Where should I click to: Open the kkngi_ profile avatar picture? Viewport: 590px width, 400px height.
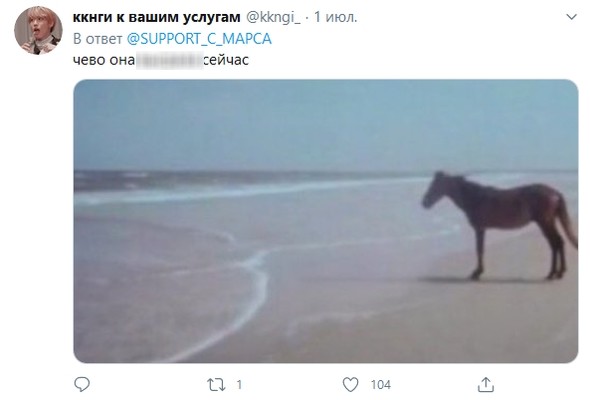coord(38,30)
